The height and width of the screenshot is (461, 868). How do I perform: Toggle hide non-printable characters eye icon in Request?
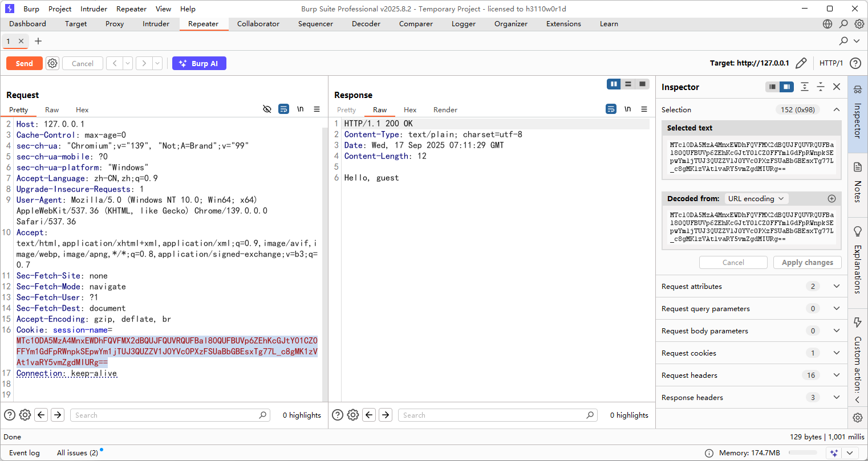267,109
